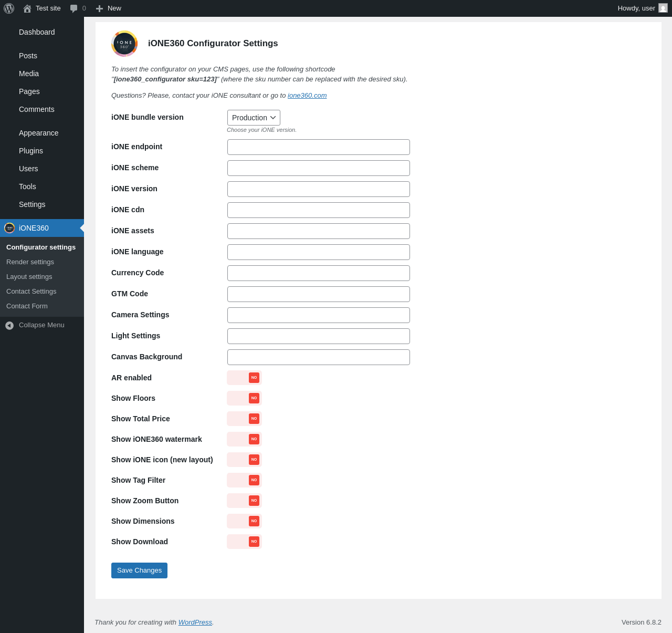Toggle the Show Dimensions switch
672x633 pixels.
tap(244, 521)
